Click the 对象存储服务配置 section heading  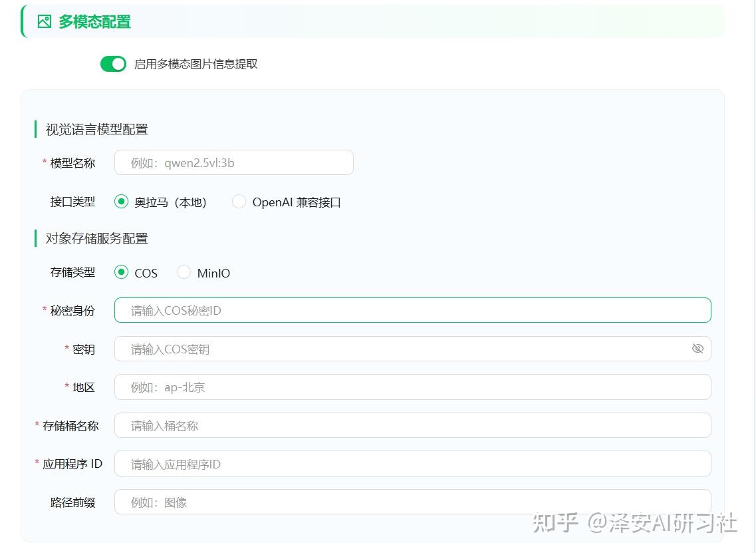point(96,238)
